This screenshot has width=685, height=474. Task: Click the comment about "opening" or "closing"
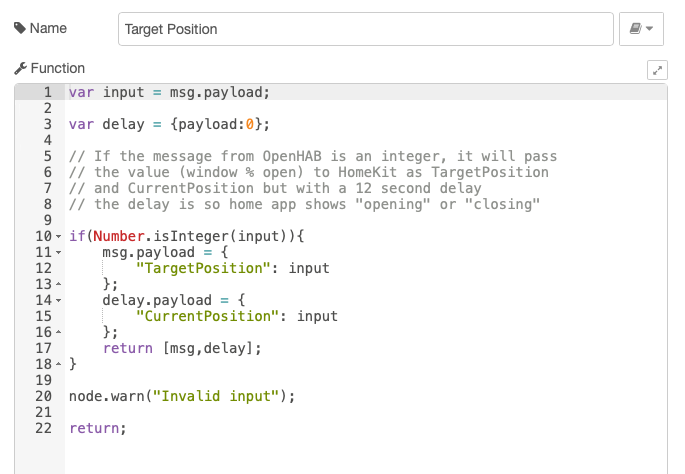pyautogui.click(x=304, y=204)
